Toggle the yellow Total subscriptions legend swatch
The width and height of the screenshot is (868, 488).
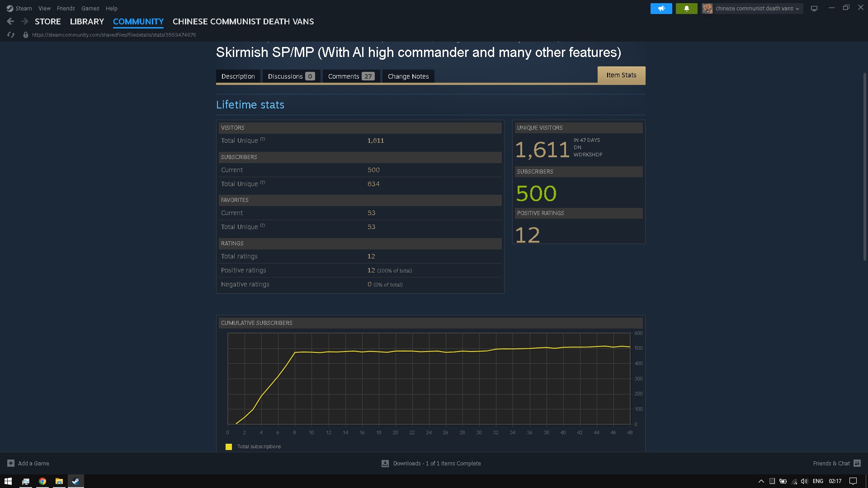(229, 446)
